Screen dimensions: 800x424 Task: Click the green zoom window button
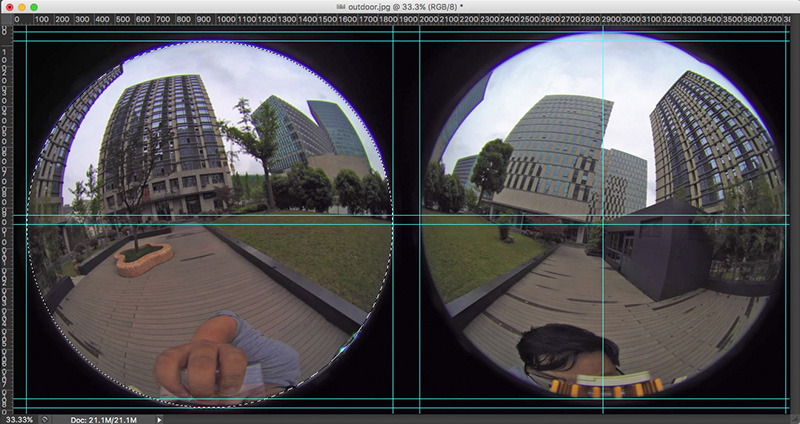click(x=34, y=7)
